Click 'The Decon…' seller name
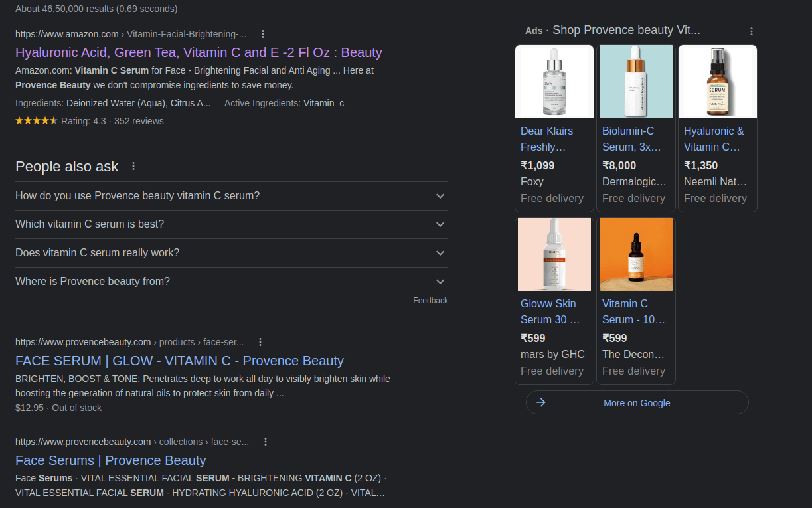812x508 pixels. pyautogui.click(x=633, y=354)
